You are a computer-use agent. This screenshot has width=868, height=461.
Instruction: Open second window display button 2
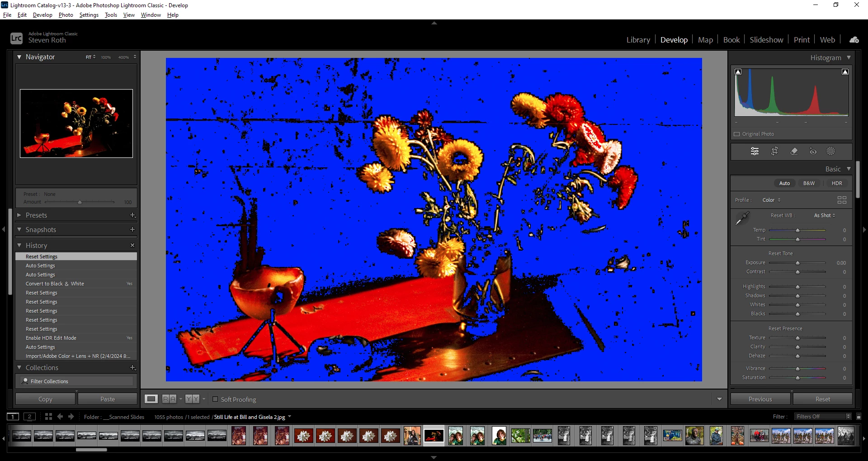29,417
